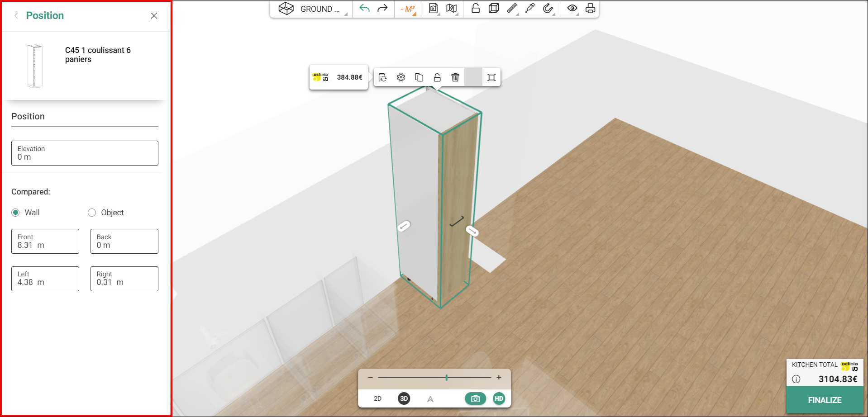The width and height of the screenshot is (868, 417).
Task: Click the C45 1 coulissant 6 paniers title
Action: pos(98,55)
